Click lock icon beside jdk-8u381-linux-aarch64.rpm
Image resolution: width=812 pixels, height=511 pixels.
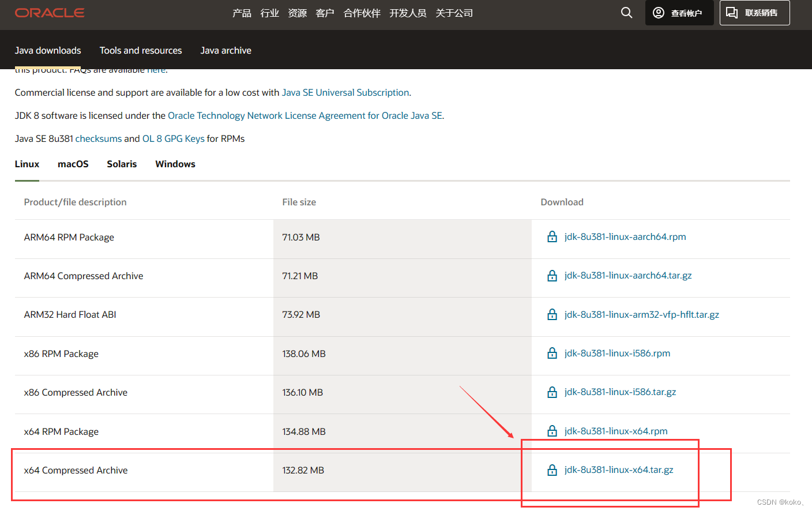[552, 236]
